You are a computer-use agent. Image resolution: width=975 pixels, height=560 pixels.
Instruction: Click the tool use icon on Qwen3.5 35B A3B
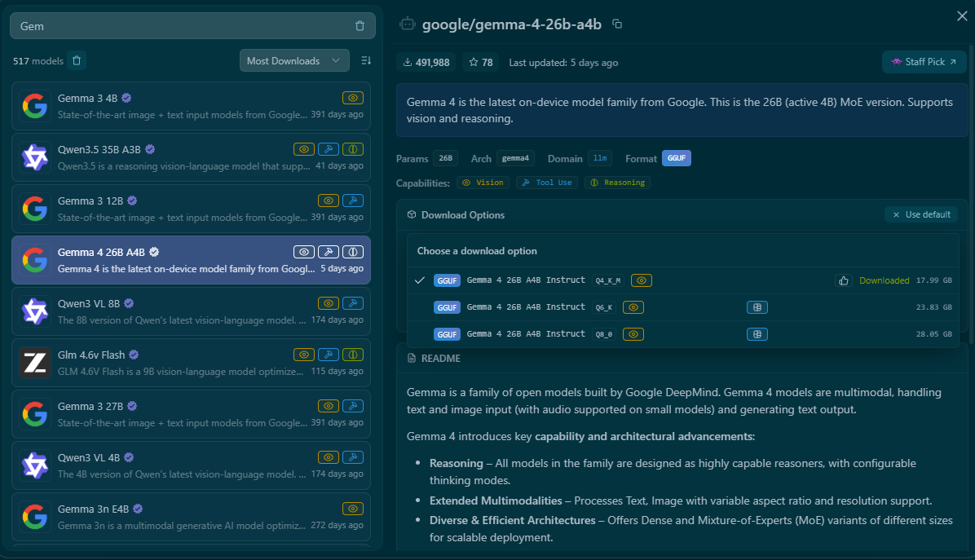click(329, 149)
